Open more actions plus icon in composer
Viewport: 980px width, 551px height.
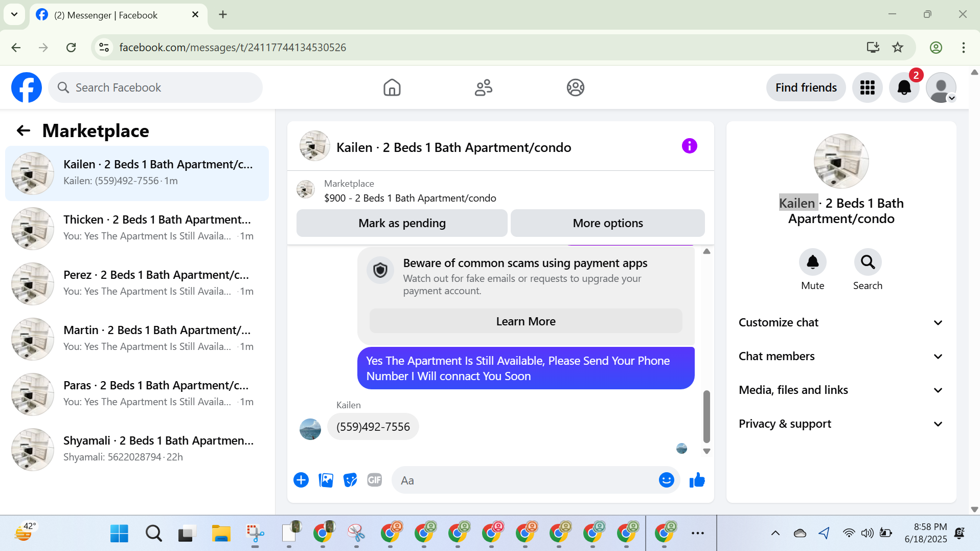coord(301,480)
